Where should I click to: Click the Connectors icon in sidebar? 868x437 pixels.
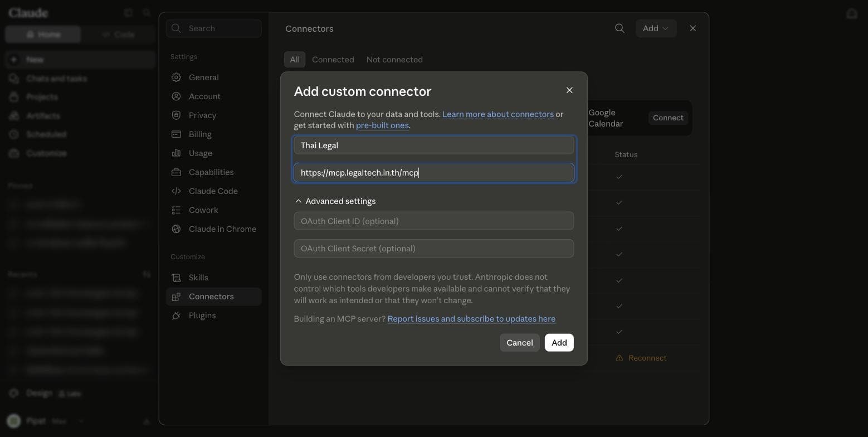click(176, 297)
